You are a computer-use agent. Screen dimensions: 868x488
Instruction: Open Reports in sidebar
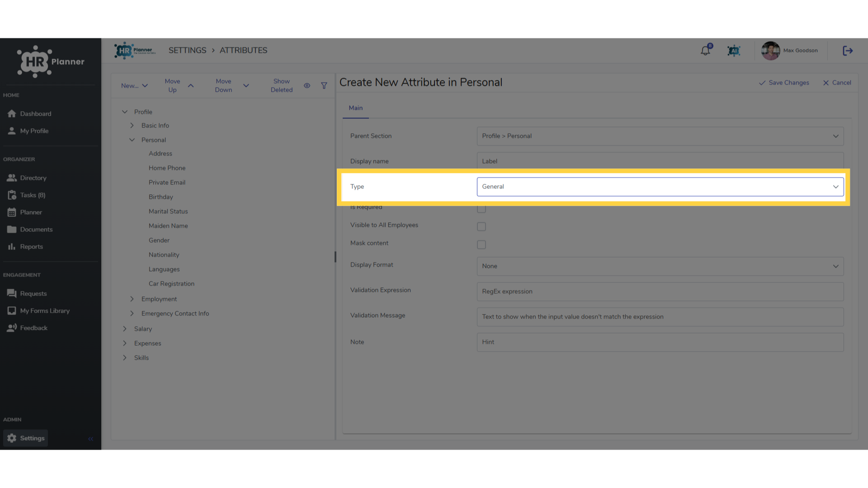coord(25,246)
